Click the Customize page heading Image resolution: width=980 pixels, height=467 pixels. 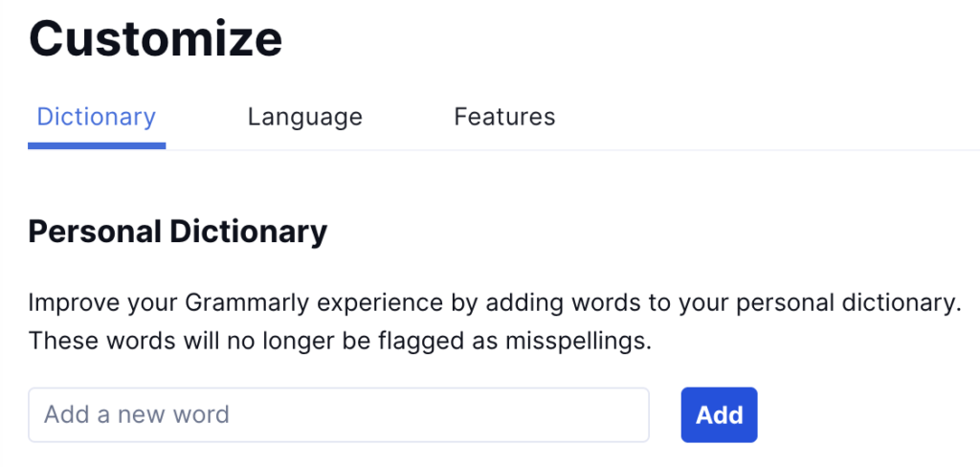156,38
